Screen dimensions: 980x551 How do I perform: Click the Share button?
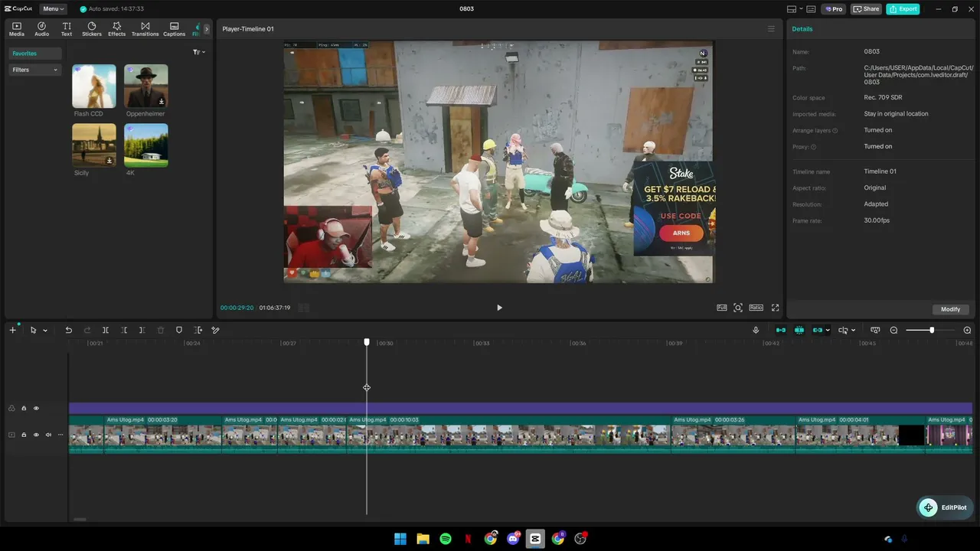[x=867, y=9]
